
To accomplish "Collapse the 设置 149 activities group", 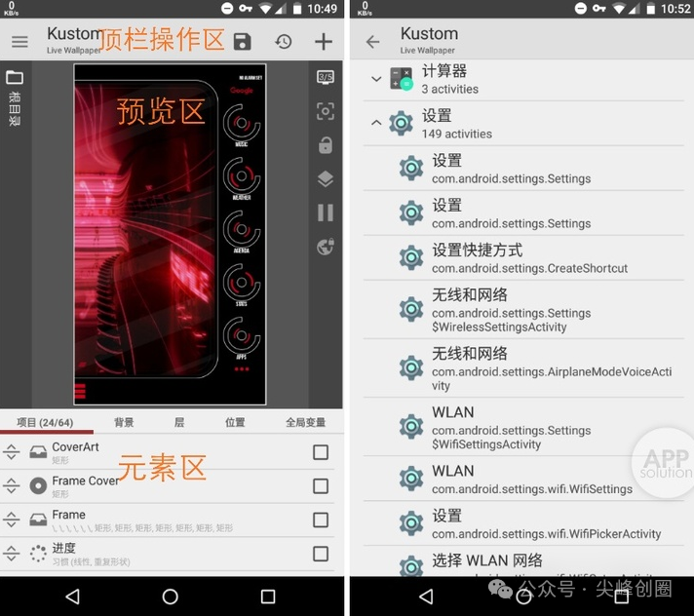I will pos(376,123).
